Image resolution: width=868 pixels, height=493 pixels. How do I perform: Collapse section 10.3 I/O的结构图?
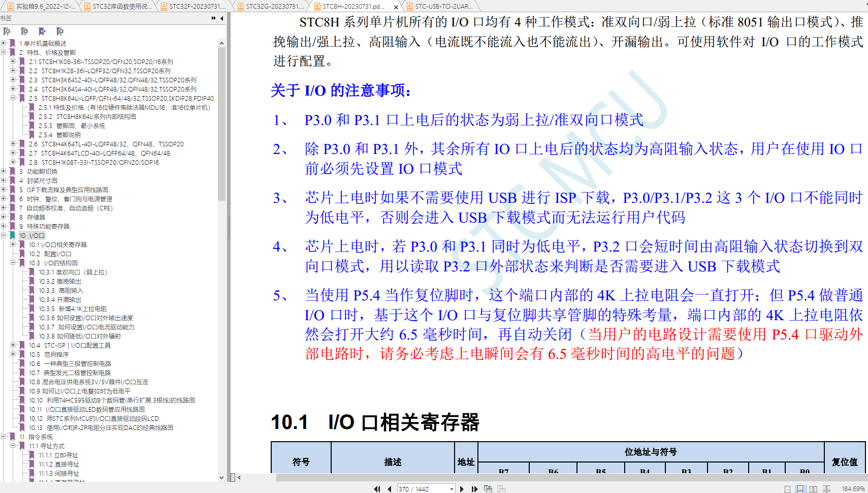click(x=14, y=263)
